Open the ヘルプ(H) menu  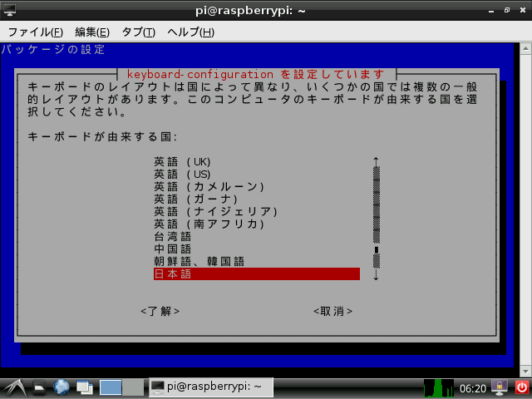coord(190,32)
